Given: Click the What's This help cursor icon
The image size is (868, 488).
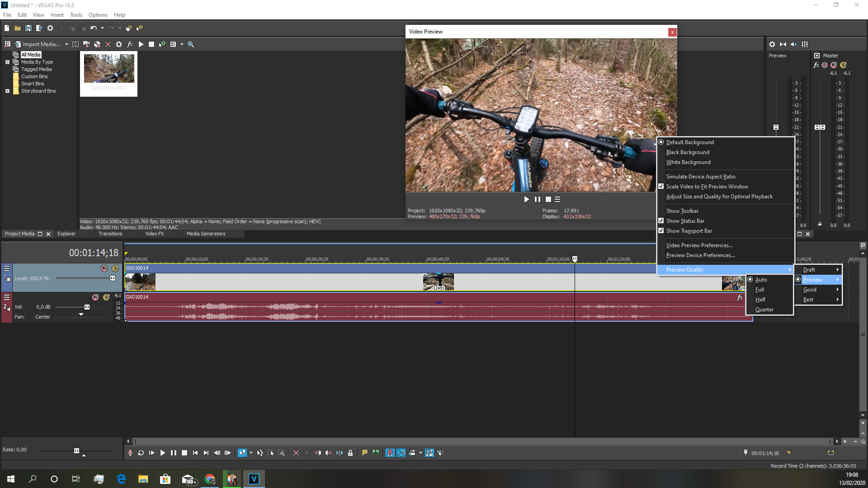Looking at the screenshot, I should 140,28.
